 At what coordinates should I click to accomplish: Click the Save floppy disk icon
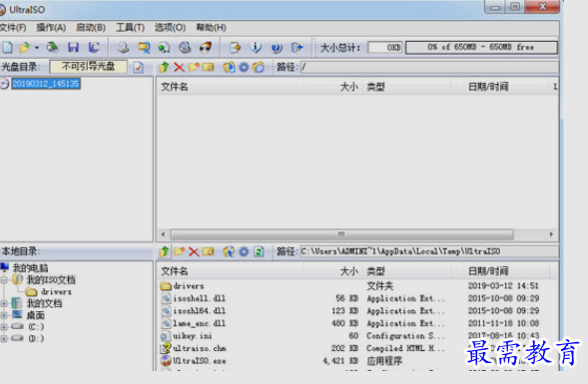click(x=73, y=47)
